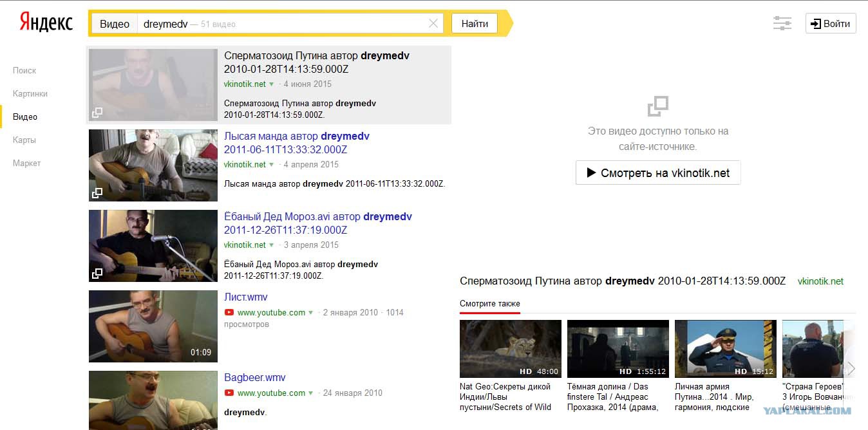Open the Nat Geo:Секреты дикой Индии title
The height and width of the screenshot is (430, 868).
click(505, 397)
